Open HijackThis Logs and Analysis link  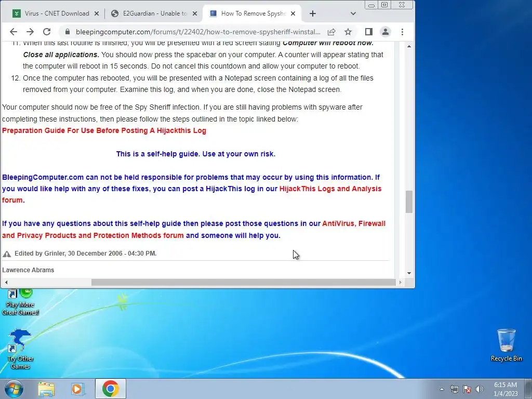tap(192, 194)
